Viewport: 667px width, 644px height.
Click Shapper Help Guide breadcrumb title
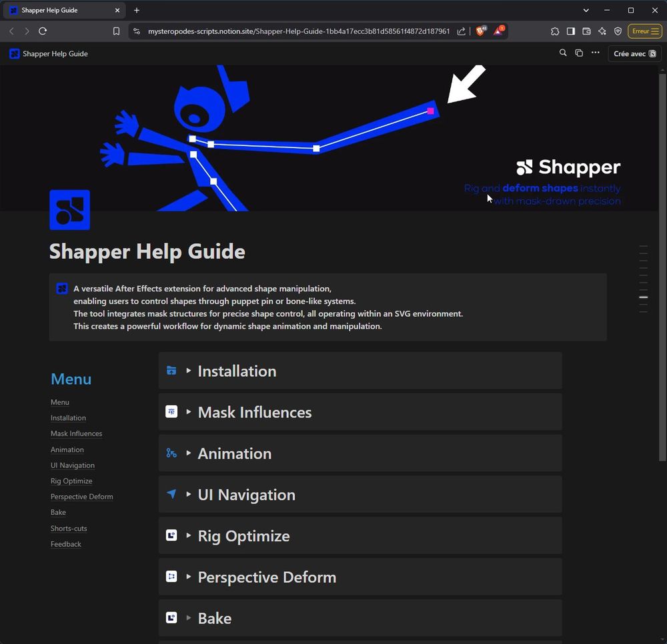coord(55,53)
